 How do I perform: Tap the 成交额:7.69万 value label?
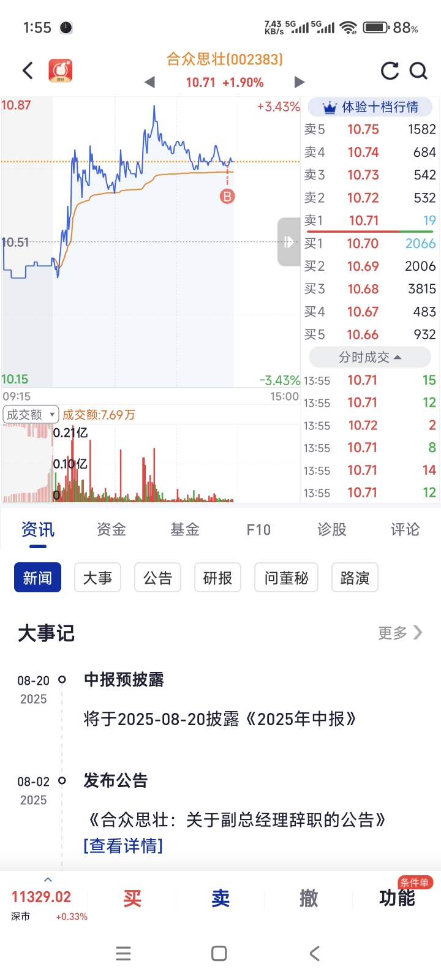coord(99,415)
